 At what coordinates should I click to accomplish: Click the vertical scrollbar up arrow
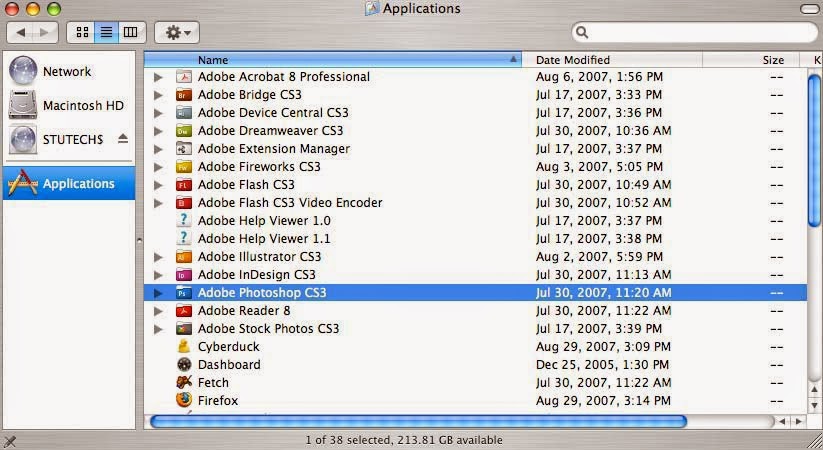coord(814,389)
